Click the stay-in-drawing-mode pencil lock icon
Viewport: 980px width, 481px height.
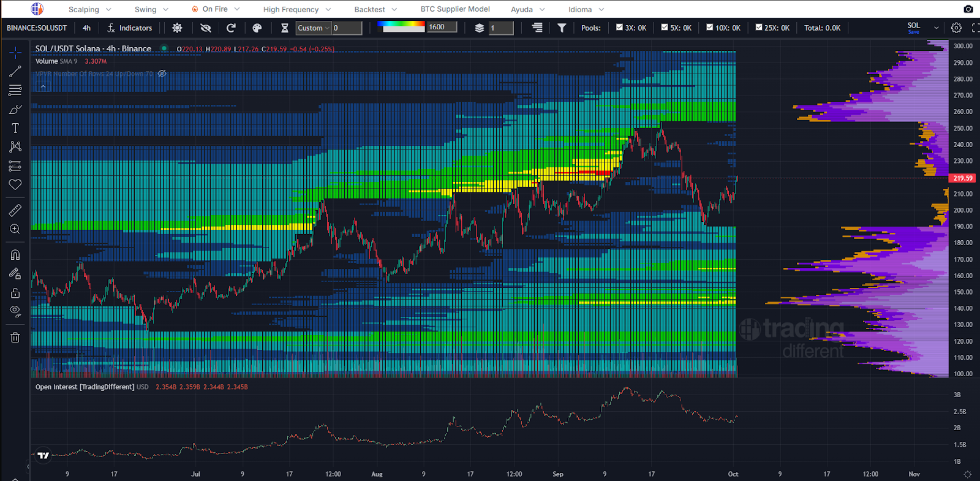pos(15,274)
